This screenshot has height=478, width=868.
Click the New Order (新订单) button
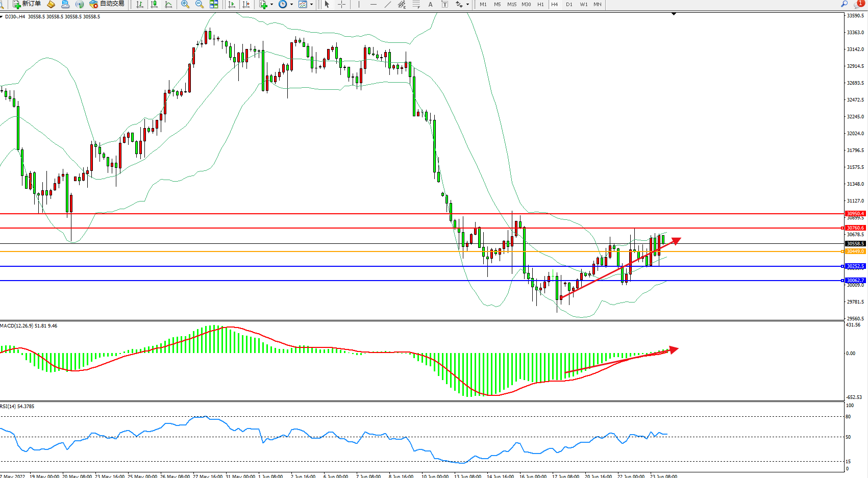(x=27, y=4)
